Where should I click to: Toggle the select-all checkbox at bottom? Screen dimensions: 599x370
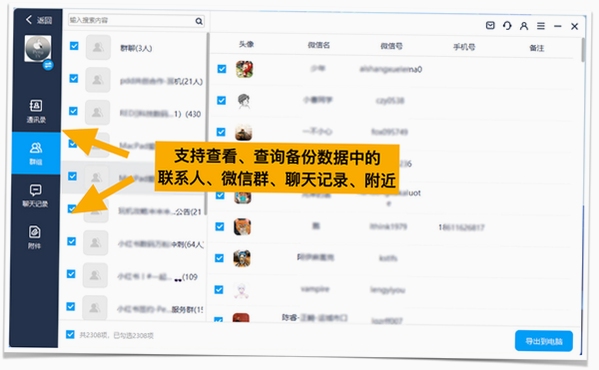click(70, 334)
